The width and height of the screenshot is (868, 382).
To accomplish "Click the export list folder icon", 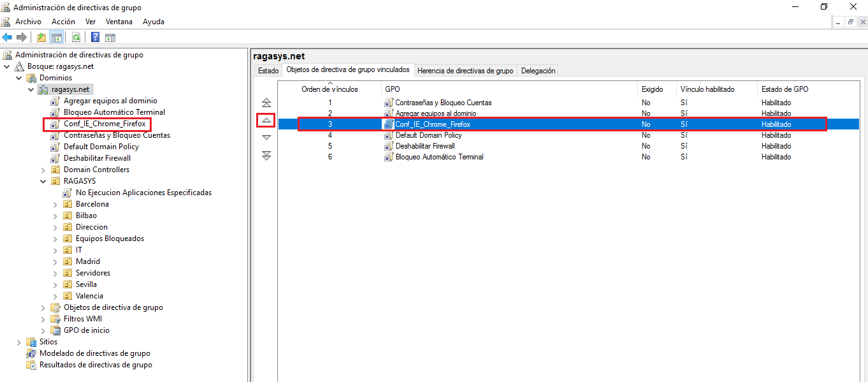I will click(x=41, y=36).
